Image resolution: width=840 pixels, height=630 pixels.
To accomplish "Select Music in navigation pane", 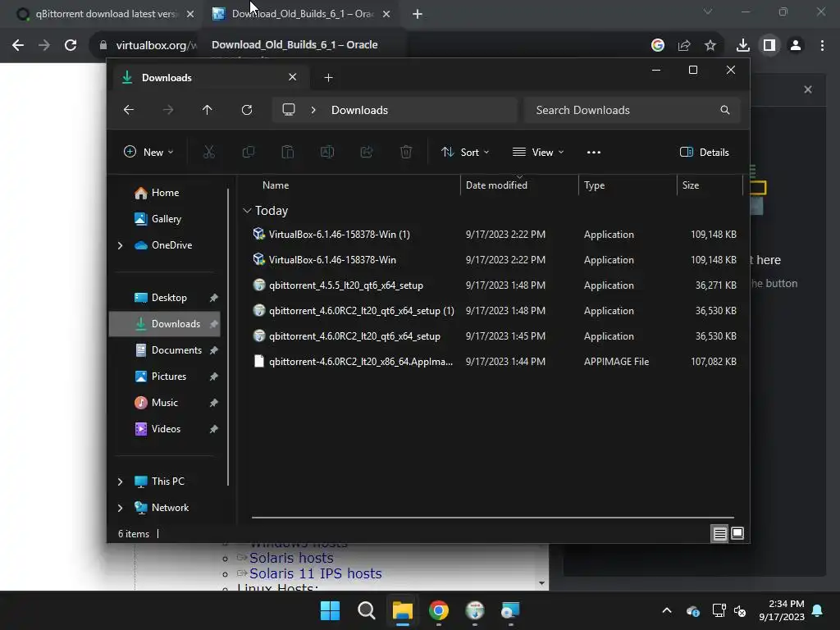I will coord(164,403).
